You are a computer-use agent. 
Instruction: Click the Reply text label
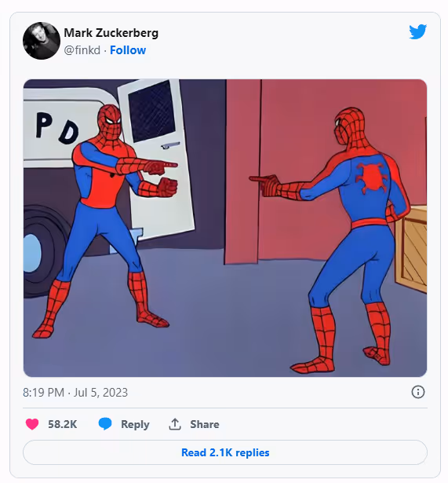click(135, 424)
